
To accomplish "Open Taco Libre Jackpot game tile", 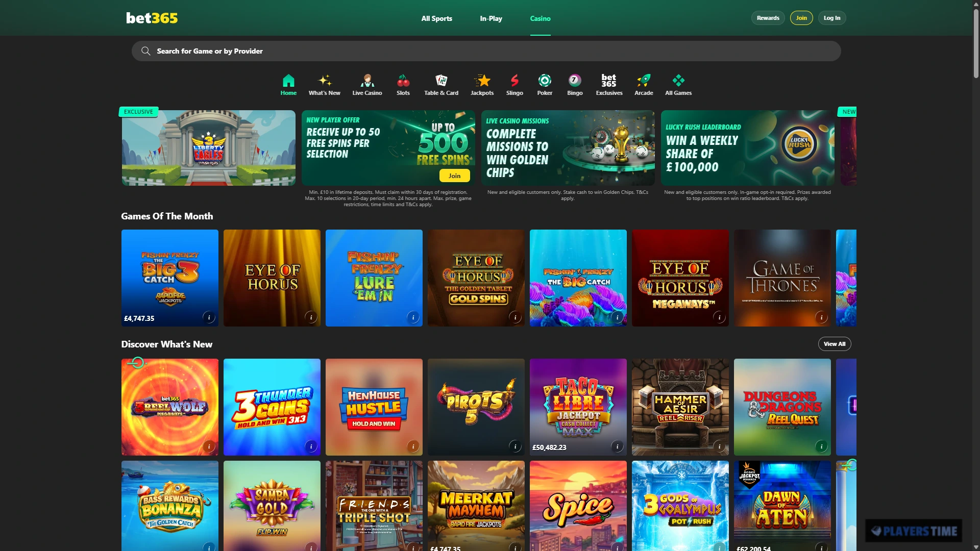I will pos(578,407).
